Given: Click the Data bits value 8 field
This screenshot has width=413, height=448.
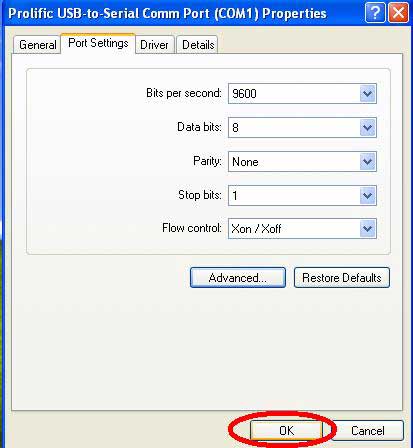Looking at the screenshot, I should click(302, 127).
